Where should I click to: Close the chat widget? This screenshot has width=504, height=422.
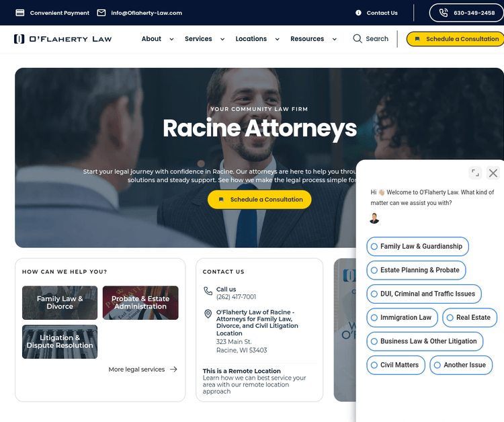point(493,173)
